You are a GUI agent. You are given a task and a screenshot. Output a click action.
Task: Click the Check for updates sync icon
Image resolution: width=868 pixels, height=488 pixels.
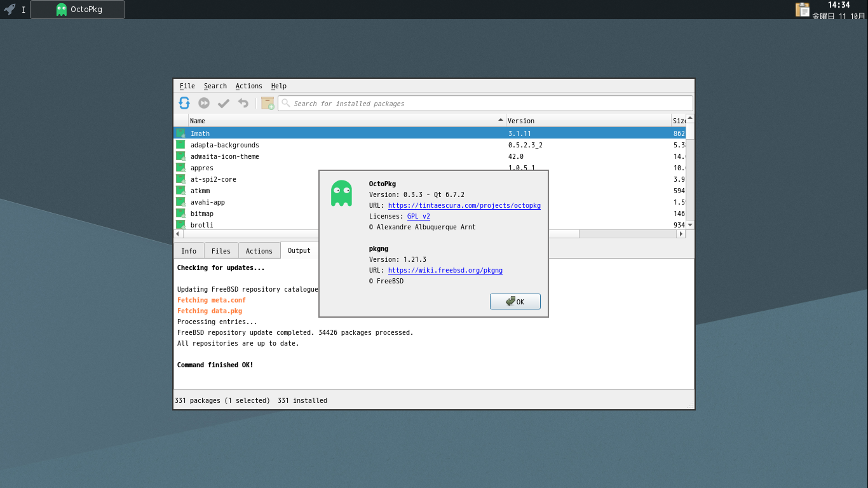click(x=184, y=103)
